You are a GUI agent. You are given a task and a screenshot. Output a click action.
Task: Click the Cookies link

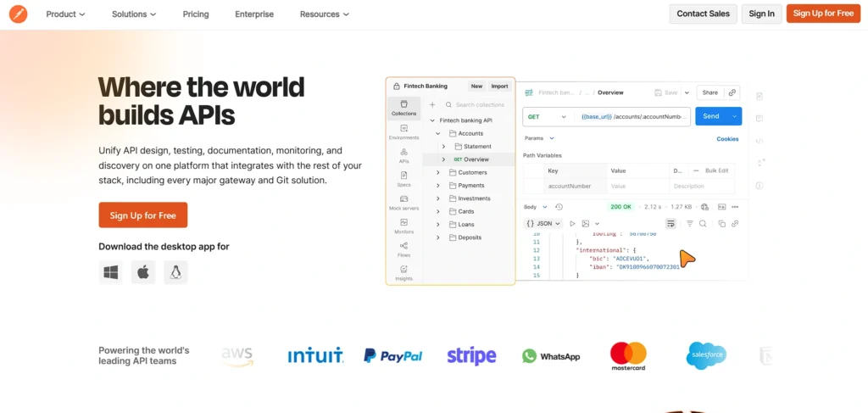click(x=727, y=139)
